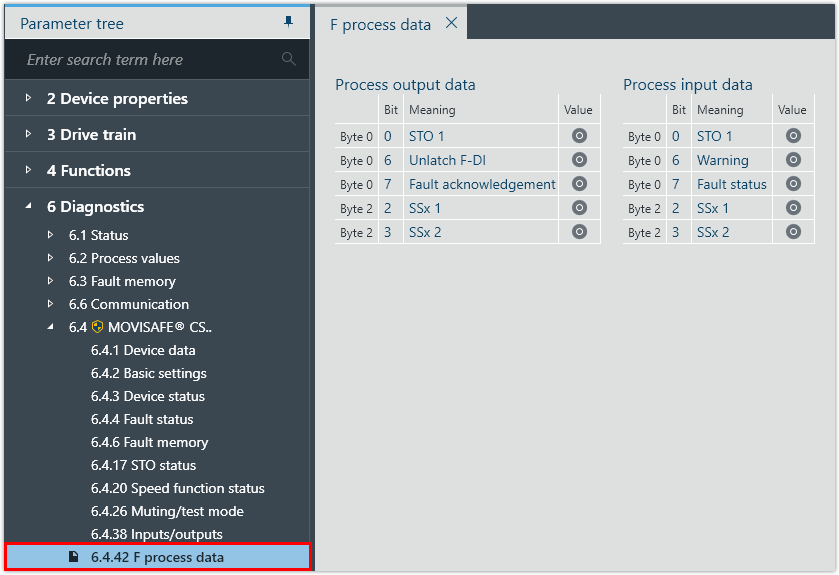
Task: Click the search magnifier icon
Action: point(289,59)
